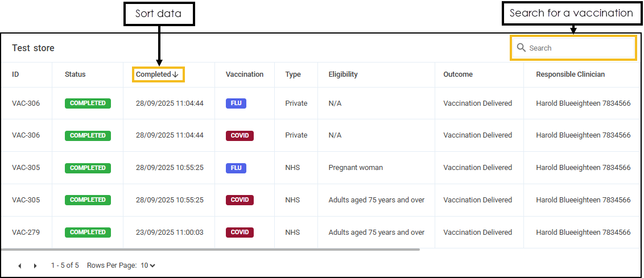Click the sort arrow next to Completed
This screenshot has width=644, height=278.
pos(176,74)
